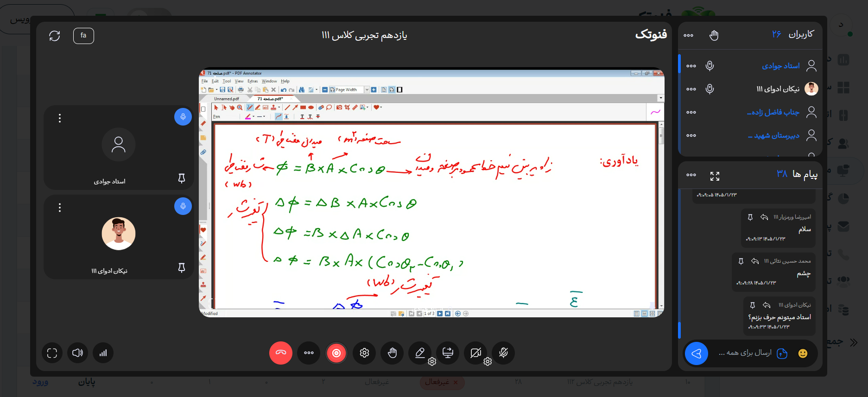Open Find binoculars in PDF Annotator
This screenshot has width=868, height=397.
302,90
